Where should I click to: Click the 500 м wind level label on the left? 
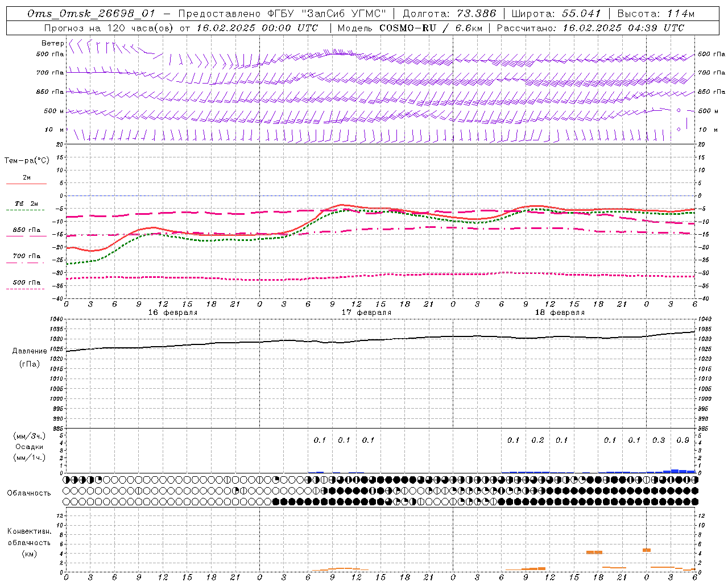click(x=54, y=111)
